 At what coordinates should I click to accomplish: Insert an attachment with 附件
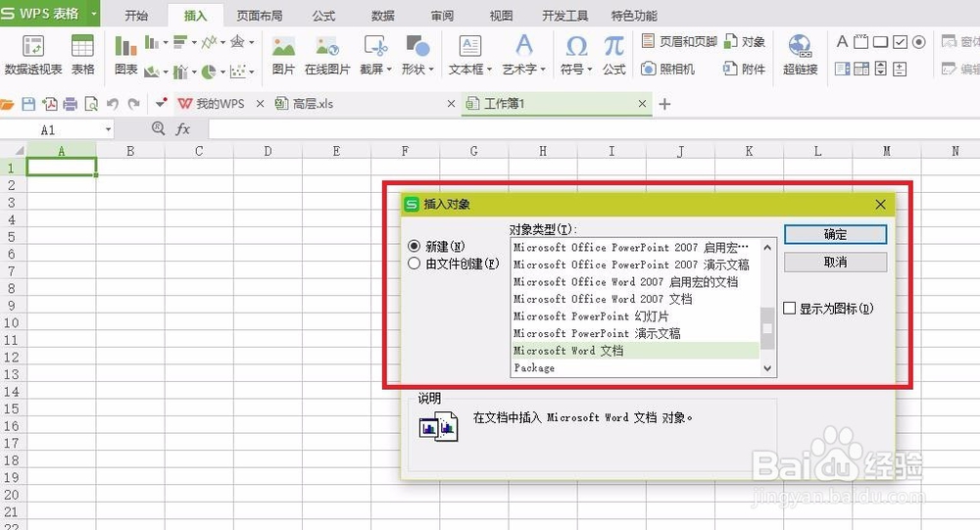coord(745,69)
